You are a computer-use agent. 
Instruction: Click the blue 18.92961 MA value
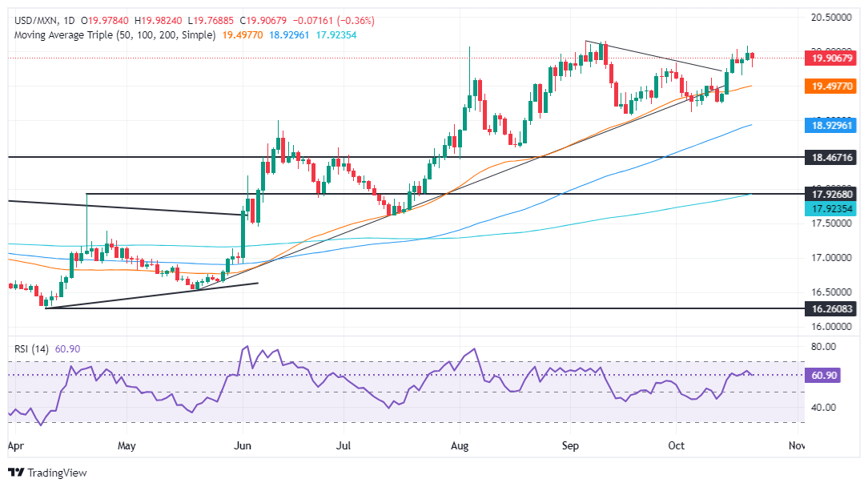tap(289, 35)
